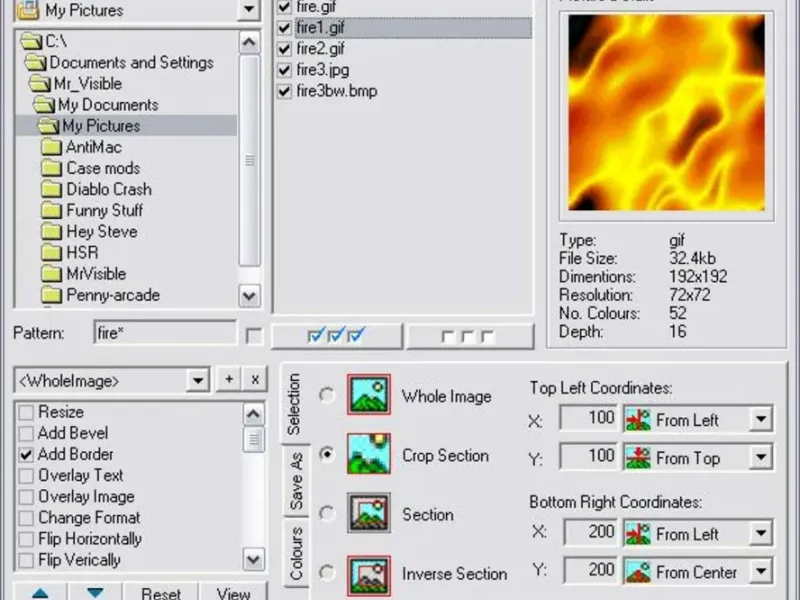Enable the Resize action checkbox

coord(26,412)
